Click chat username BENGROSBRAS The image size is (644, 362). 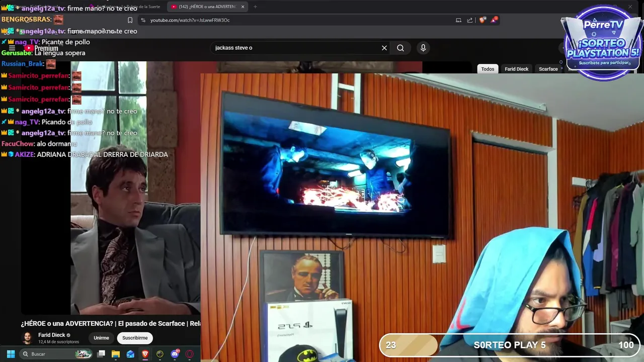tap(26, 19)
